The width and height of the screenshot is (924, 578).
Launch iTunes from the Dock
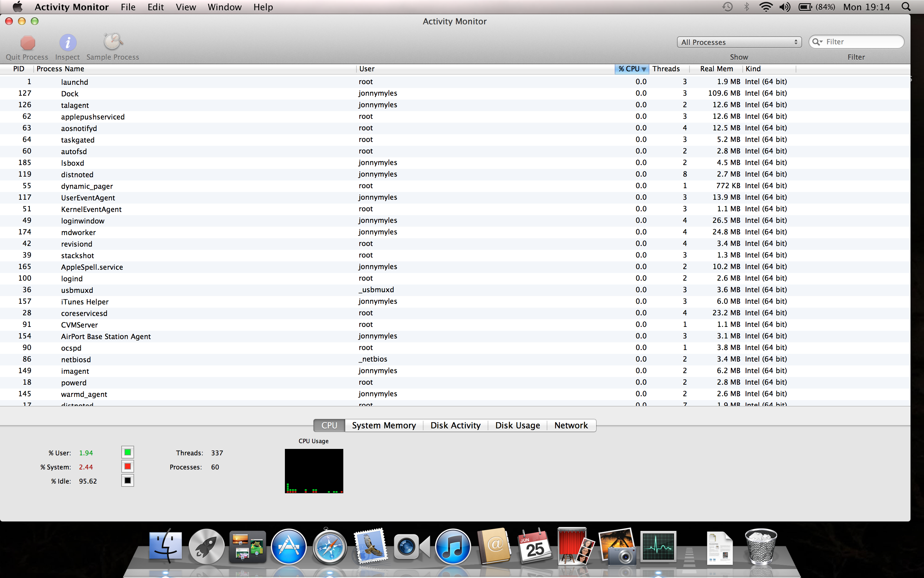tap(453, 547)
